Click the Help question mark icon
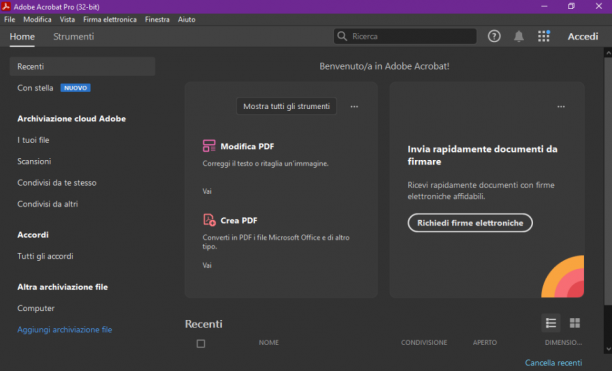This screenshot has width=612, height=371. 494,36
